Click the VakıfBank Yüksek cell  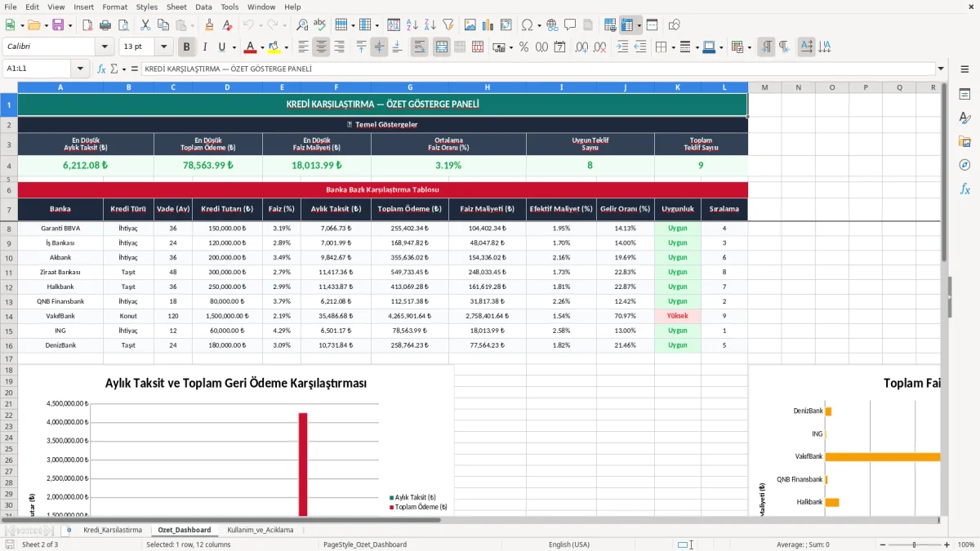coord(677,316)
